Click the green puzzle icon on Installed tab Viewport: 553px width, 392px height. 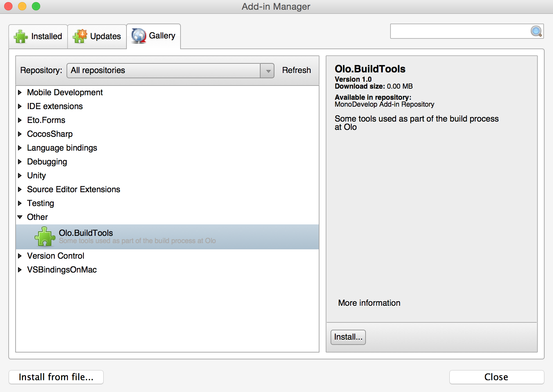pyautogui.click(x=21, y=36)
